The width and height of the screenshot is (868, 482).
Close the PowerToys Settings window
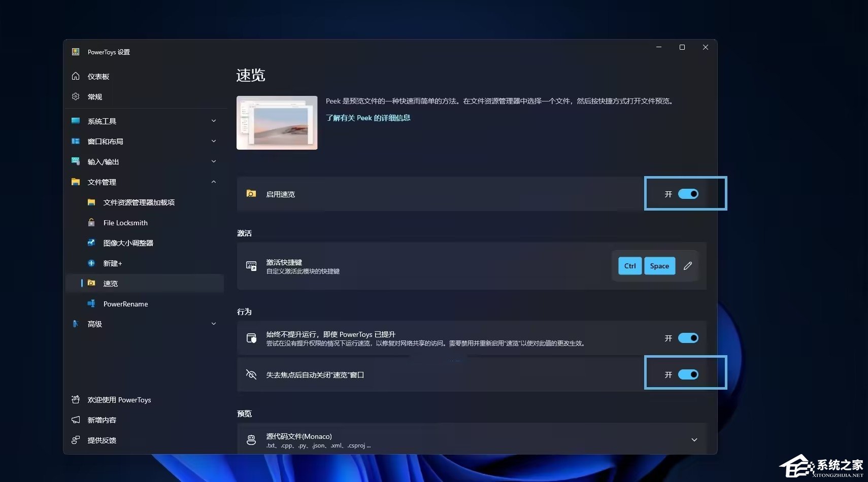706,47
